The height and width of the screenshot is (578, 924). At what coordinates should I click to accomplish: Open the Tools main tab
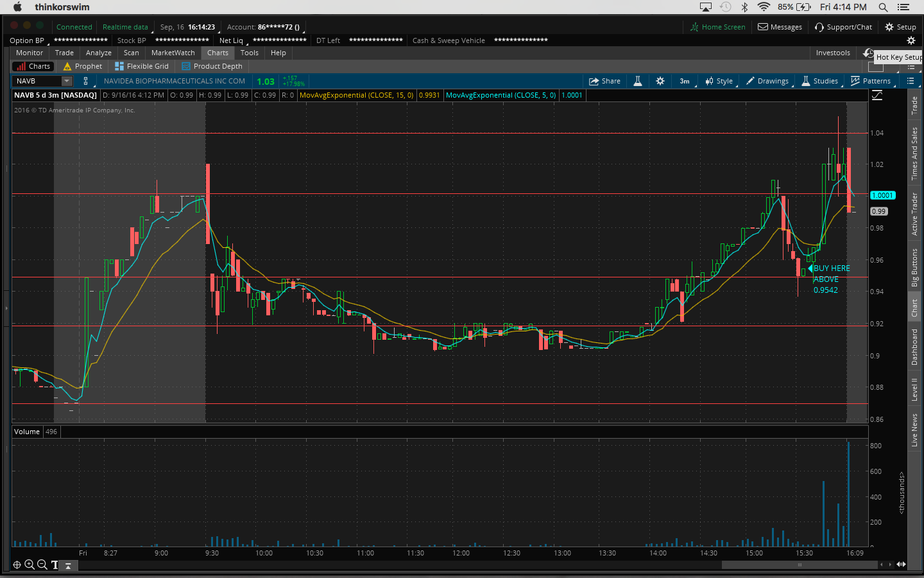tap(250, 53)
